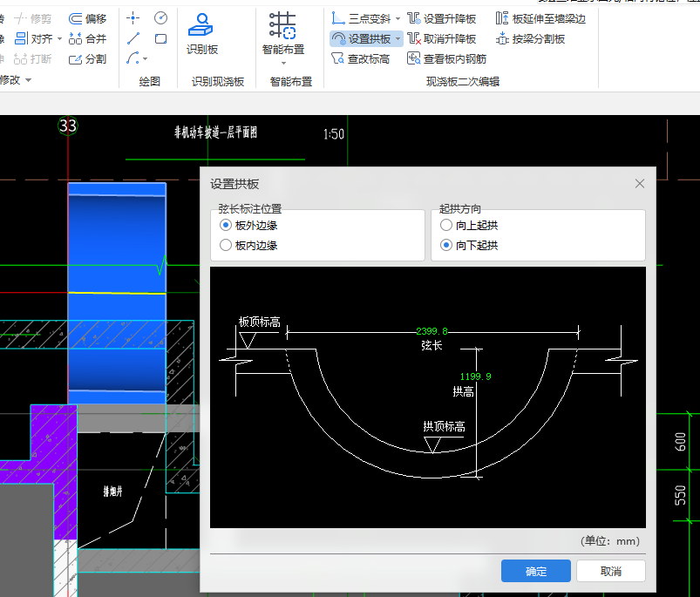This screenshot has width=700, height=597.
Task: Click the 550 dimension text
Action: 680,495
